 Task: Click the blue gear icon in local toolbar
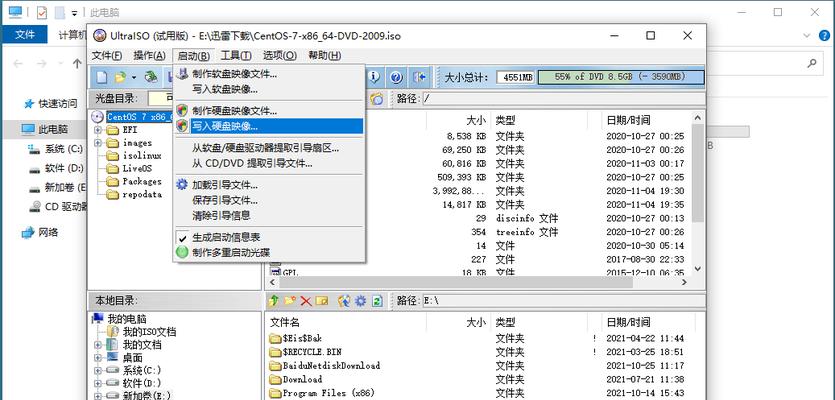[x=361, y=301]
